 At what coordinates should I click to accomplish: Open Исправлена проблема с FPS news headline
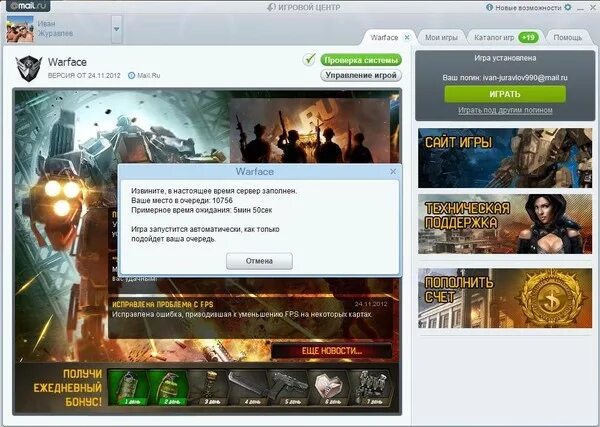tap(163, 305)
